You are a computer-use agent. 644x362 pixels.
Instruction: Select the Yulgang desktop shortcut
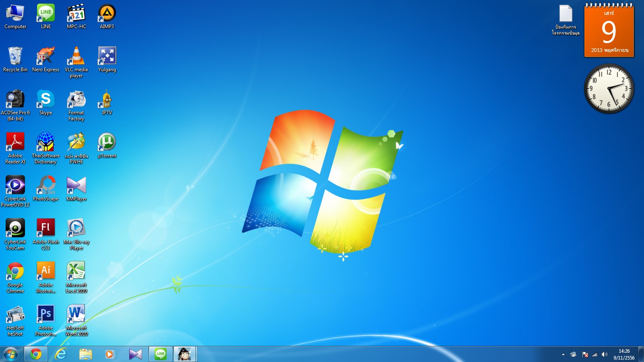[x=107, y=60]
